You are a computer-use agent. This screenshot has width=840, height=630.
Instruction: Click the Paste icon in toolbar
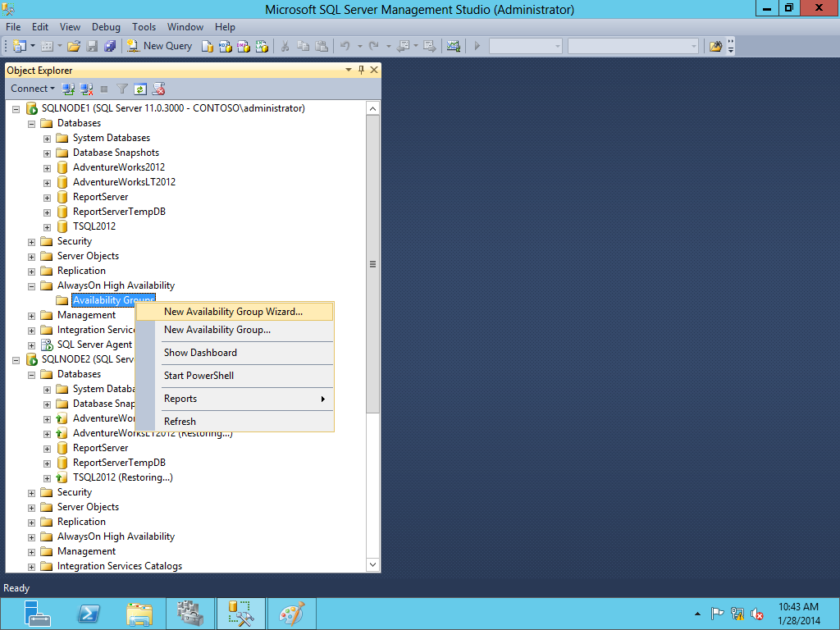(322, 46)
